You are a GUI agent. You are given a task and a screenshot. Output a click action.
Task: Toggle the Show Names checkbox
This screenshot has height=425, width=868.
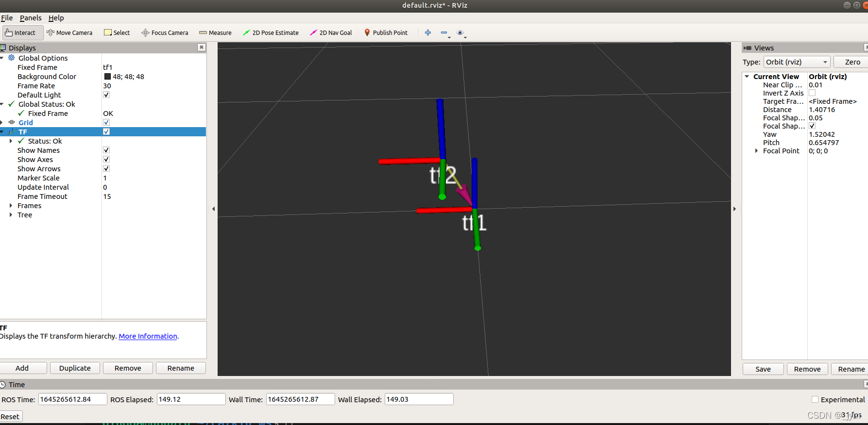pyautogui.click(x=106, y=150)
